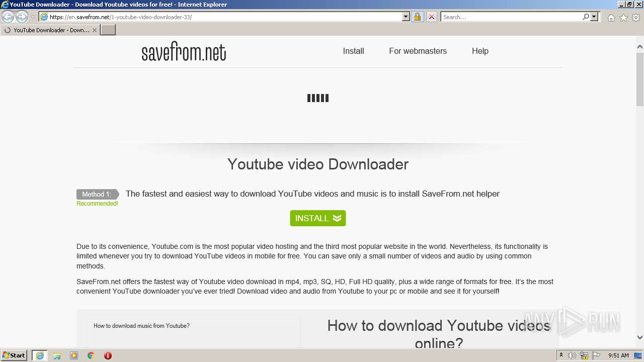Open the Help navigation link
The height and width of the screenshot is (362, 644).
click(480, 51)
